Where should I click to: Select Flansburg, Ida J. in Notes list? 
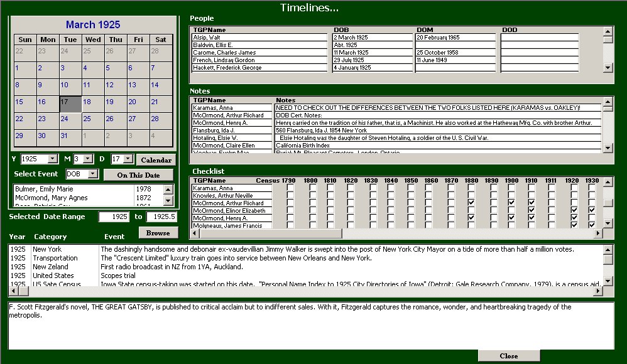tap(232, 131)
